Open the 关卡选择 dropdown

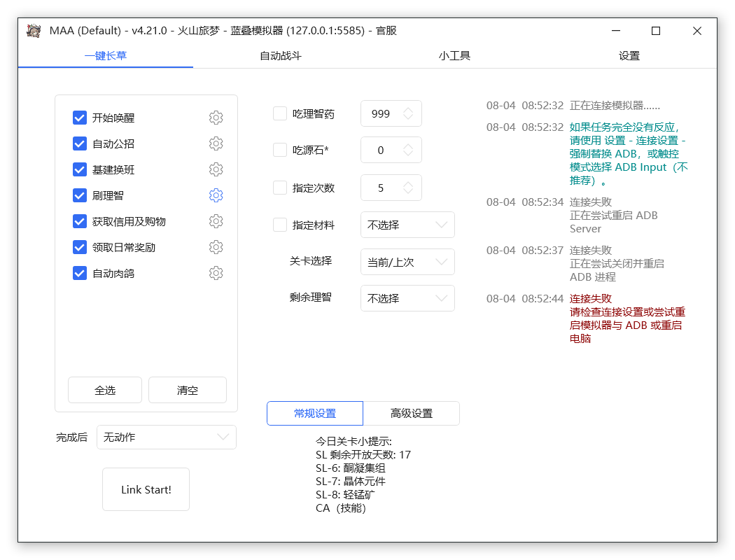(407, 262)
